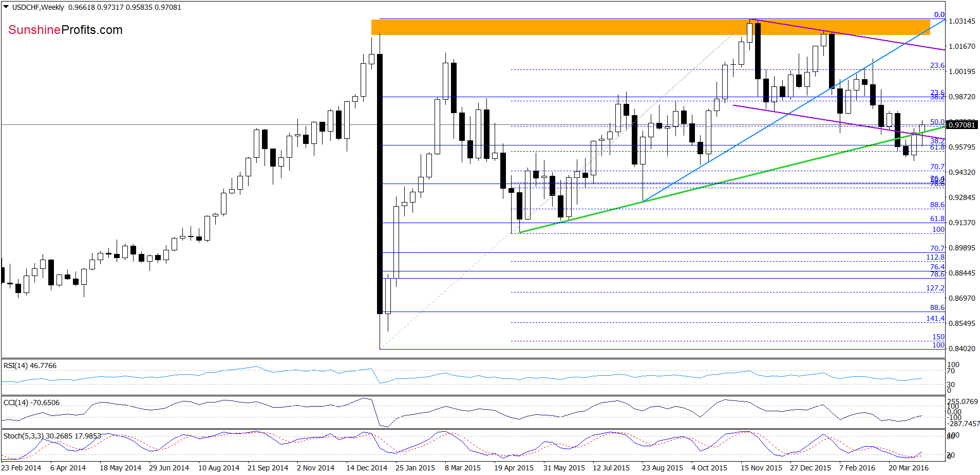Select the RSI(14) 46.7766 indicator label
The height and width of the screenshot is (475, 980).
[x=30, y=366]
